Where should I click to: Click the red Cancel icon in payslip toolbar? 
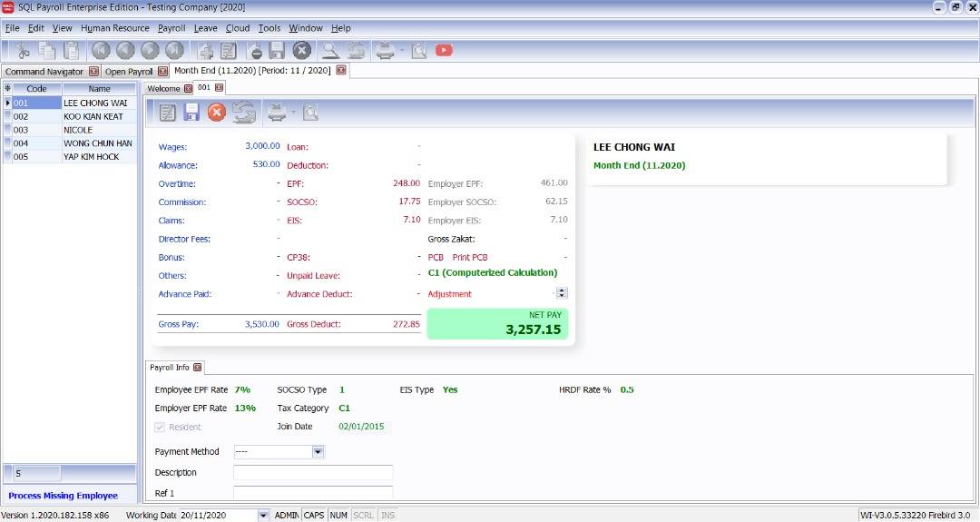(x=216, y=112)
